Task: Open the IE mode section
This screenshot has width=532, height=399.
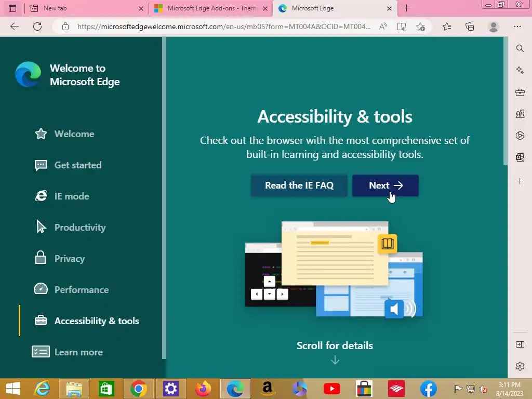Action: click(62, 196)
